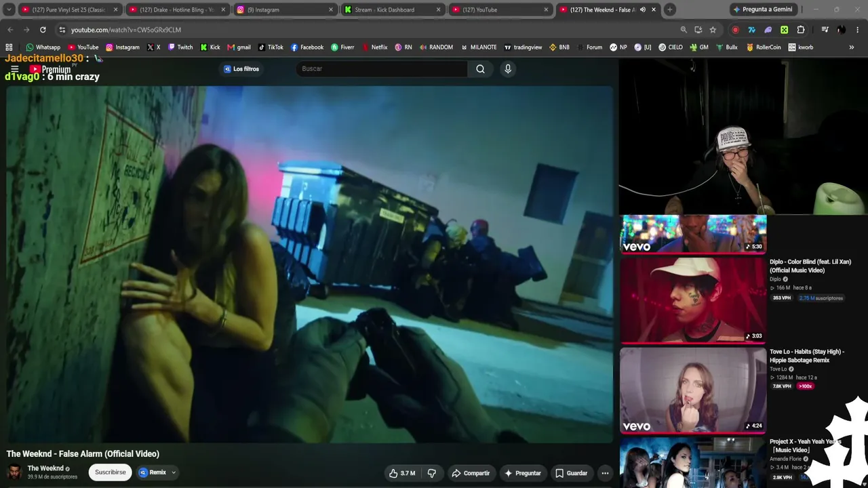868x488 pixels.
Task: Close the Instagram tab
Action: pyautogui.click(x=331, y=9)
